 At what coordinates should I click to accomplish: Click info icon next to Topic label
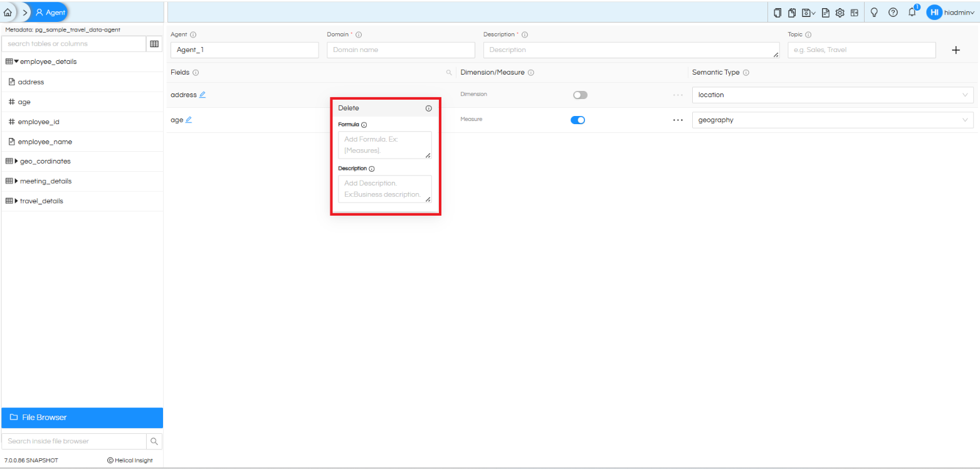tap(808, 34)
